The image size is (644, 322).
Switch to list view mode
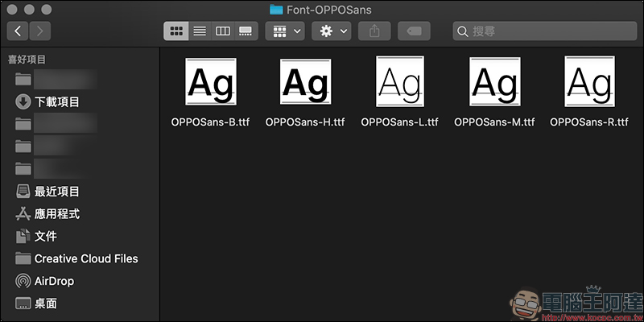click(200, 31)
